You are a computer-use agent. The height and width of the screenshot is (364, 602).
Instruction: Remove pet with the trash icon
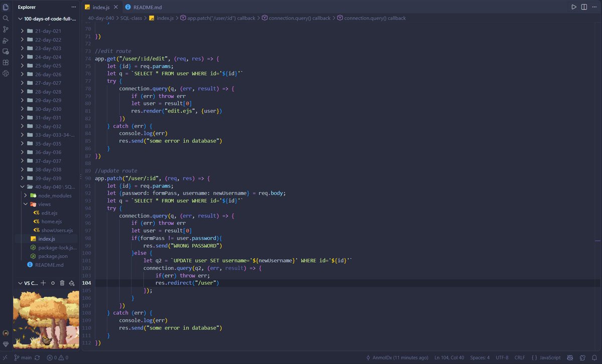tap(62, 283)
